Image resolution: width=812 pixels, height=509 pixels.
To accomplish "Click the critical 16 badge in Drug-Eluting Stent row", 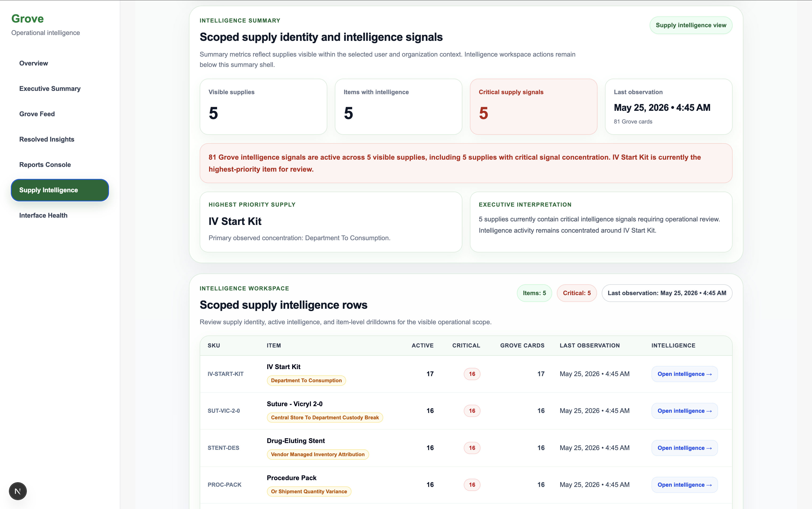I will pyautogui.click(x=472, y=448).
